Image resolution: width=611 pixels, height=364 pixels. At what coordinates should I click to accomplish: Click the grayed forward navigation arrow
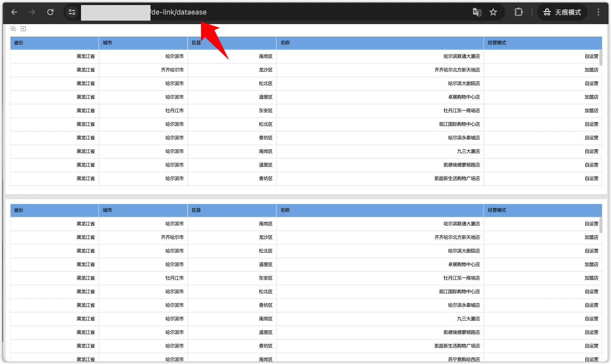[32, 12]
